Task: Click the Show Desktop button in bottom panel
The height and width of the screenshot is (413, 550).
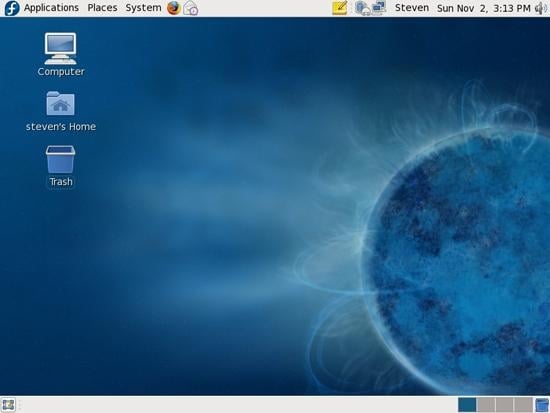Action: (x=8, y=405)
